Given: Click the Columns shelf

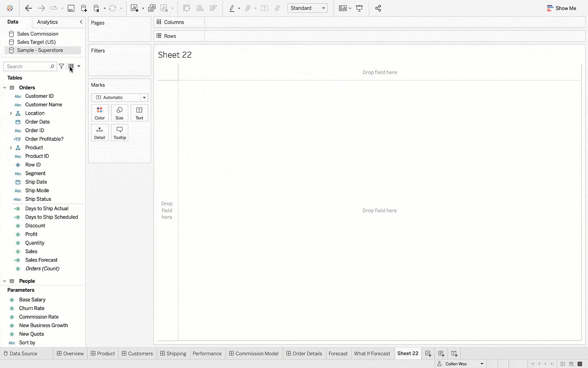Looking at the screenshot, I should pyautogui.click(x=369, y=22).
